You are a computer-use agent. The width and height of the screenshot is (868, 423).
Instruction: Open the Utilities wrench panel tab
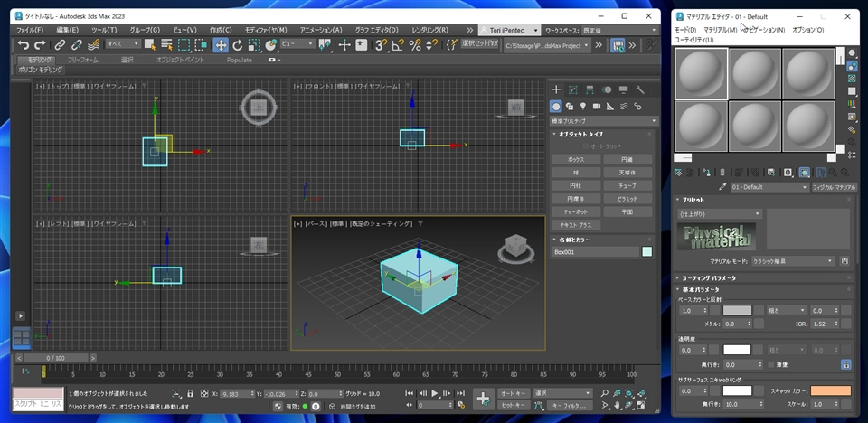coord(640,89)
